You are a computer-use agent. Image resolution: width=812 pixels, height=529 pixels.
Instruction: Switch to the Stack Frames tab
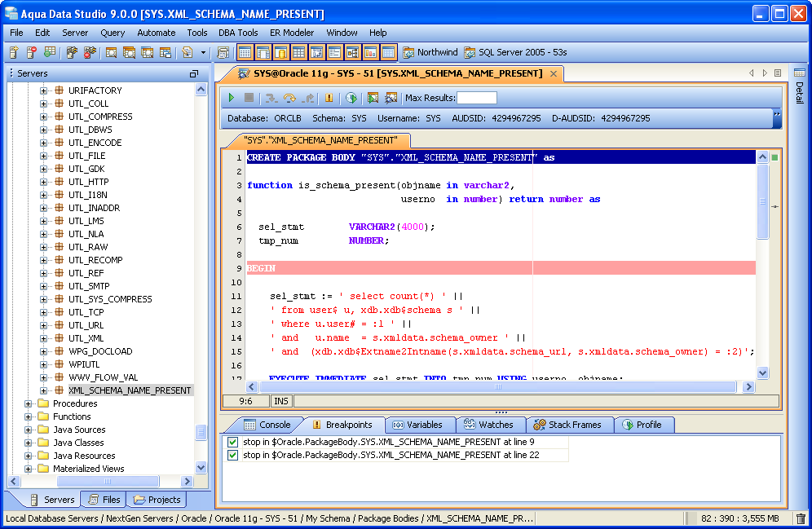(x=567, y=425)
